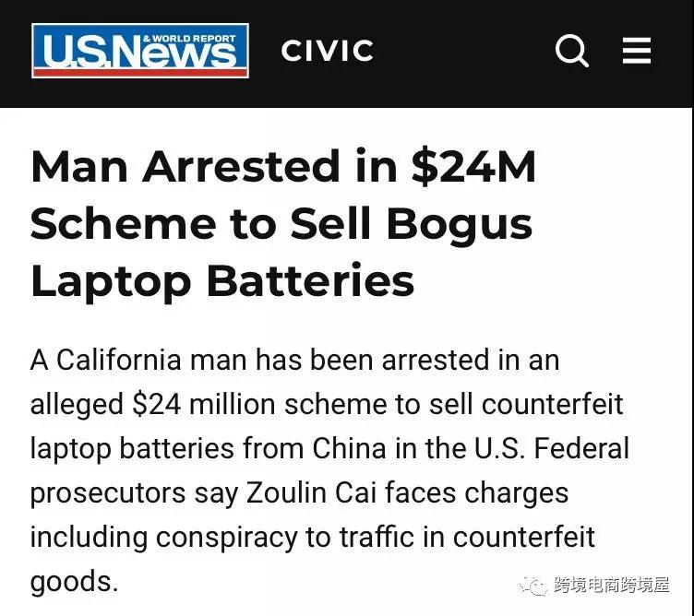This screenshot has width=694, height=616.
Task: Click the word 'prosecutors' in the article
Action: 108,494
